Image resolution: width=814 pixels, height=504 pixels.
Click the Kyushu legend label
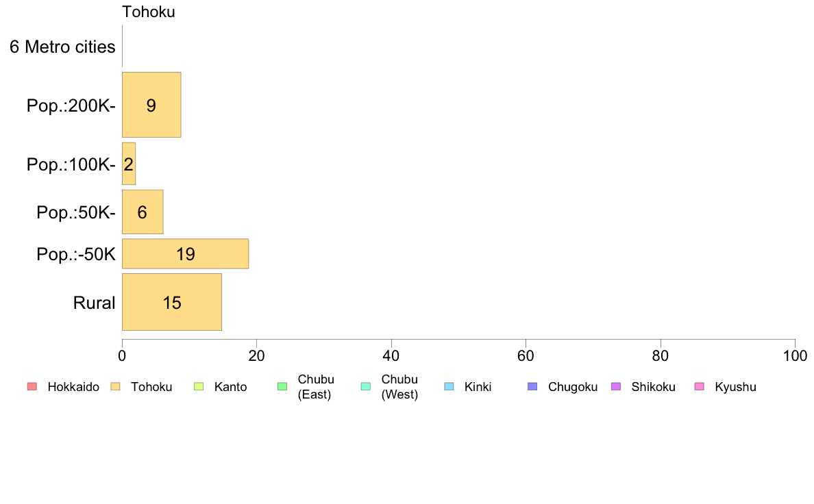coord(735,387)
